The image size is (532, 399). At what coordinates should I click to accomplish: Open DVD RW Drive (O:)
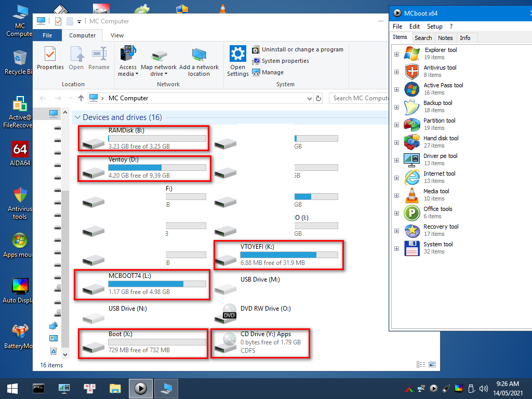pos(252,313)
